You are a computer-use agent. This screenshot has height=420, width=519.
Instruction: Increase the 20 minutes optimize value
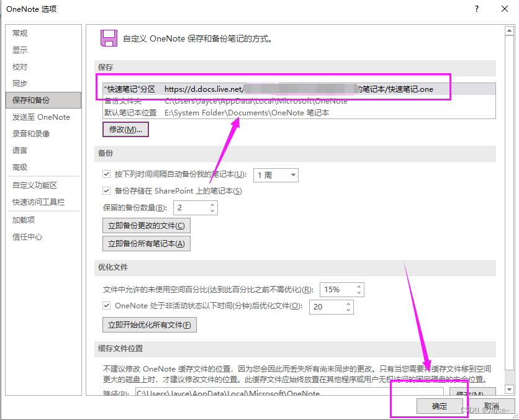tap(348, 304)
